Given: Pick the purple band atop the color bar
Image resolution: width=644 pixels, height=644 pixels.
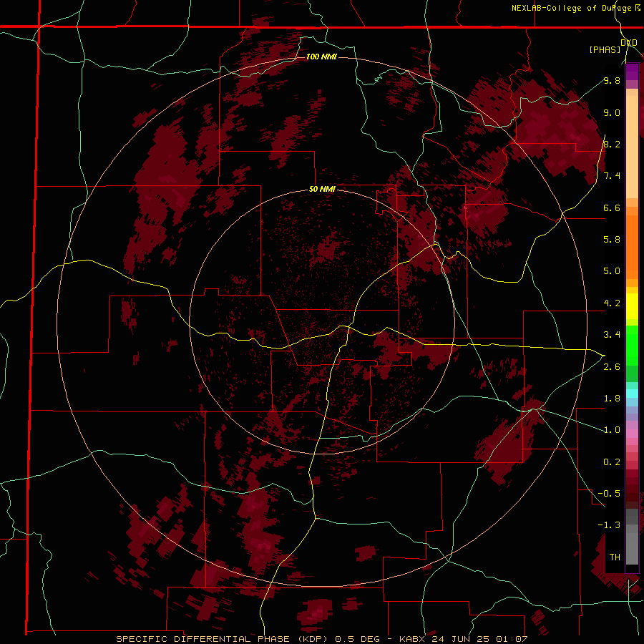Looking at the screenshot, I should [x=632, y=72].
